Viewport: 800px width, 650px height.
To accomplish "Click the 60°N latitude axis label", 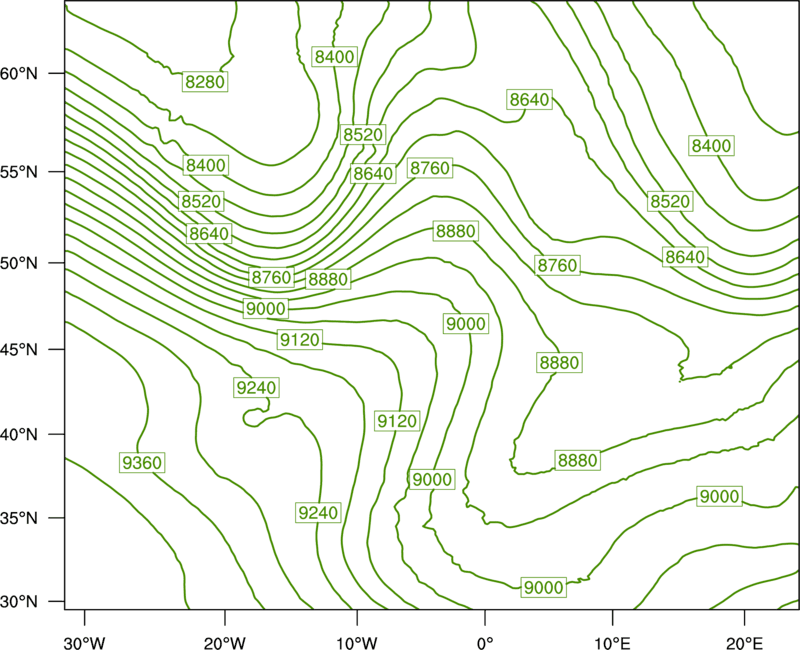I will click(19, 73).
